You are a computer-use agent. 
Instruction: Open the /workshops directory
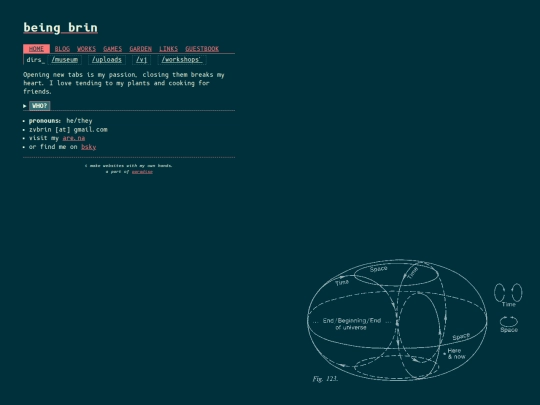182,60
